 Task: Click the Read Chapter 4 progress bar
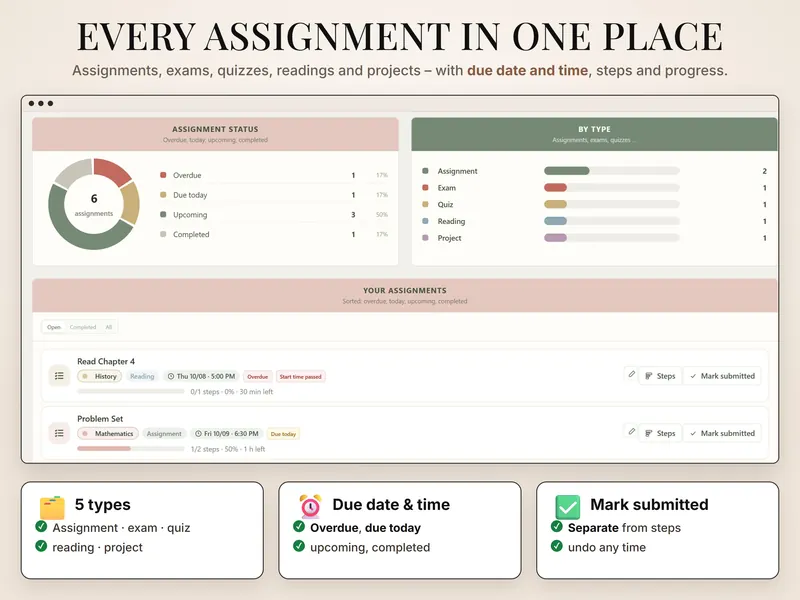pos(131,391)
